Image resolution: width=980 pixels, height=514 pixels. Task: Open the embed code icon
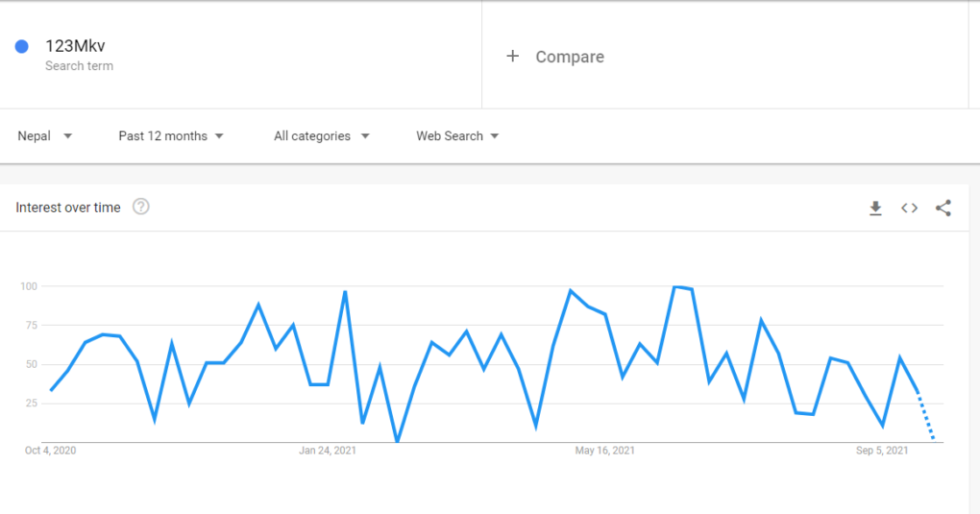pyautogui.click(x=909, y=208)
